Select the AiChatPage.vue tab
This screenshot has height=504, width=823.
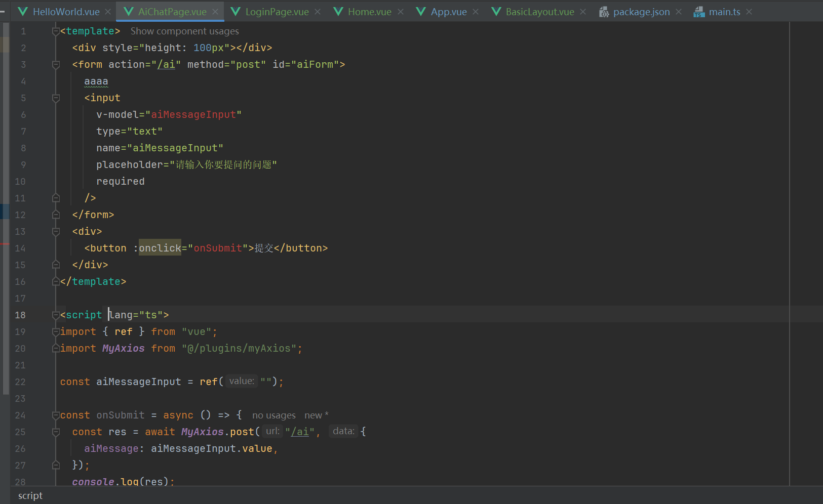172,12
